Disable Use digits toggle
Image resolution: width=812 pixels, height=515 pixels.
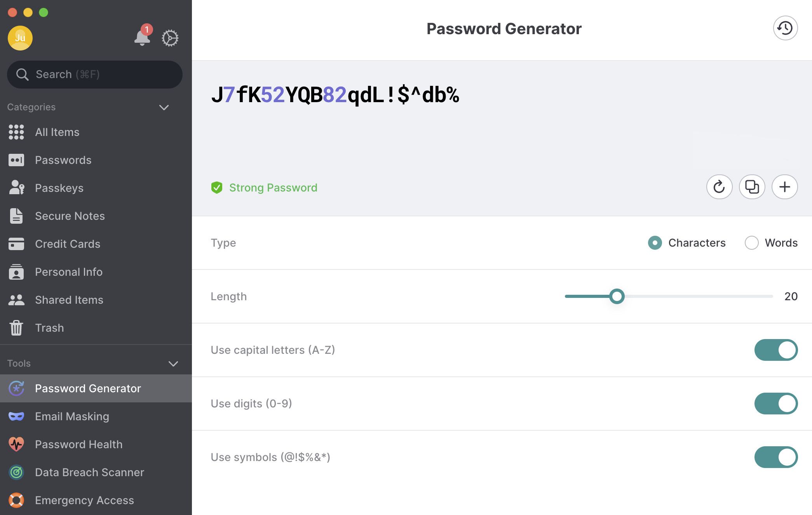point(776,403)
